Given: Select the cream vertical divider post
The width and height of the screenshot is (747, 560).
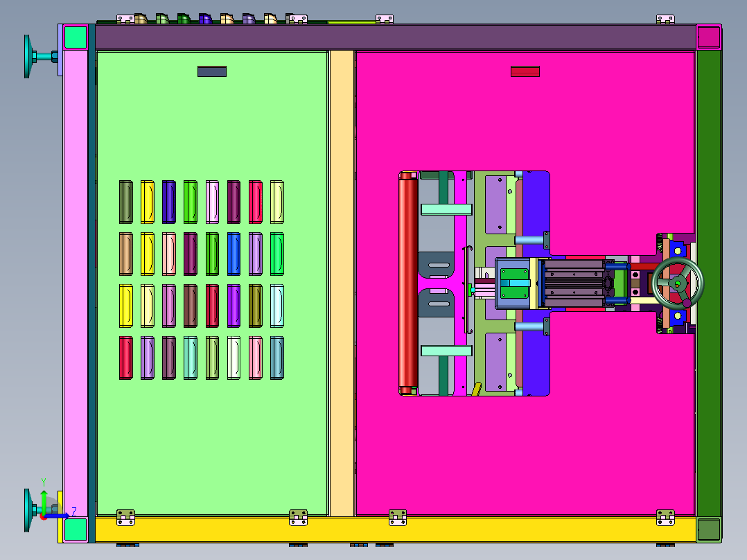Looking at the screenshot, I should pyautogui.click(x=342, y=283).
